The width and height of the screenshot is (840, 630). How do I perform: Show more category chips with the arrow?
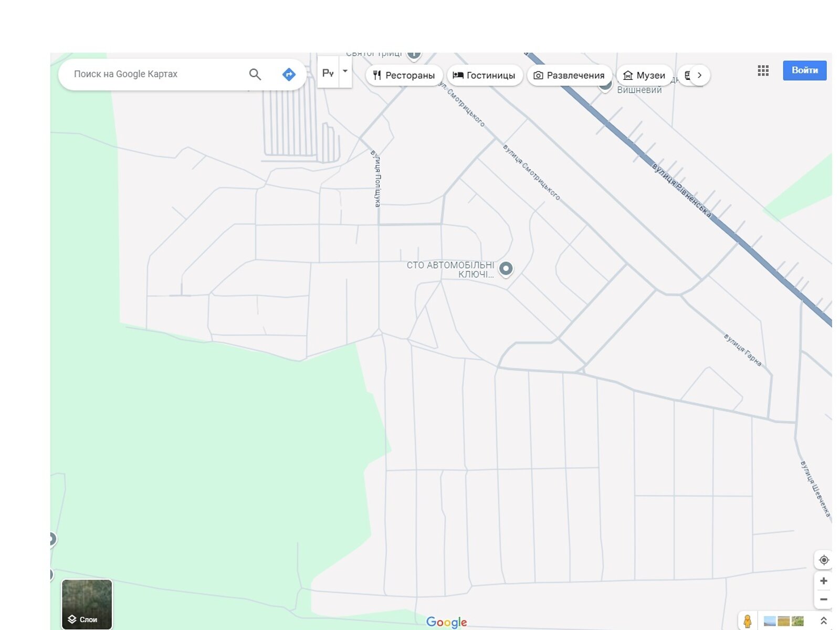click(699, 75)
